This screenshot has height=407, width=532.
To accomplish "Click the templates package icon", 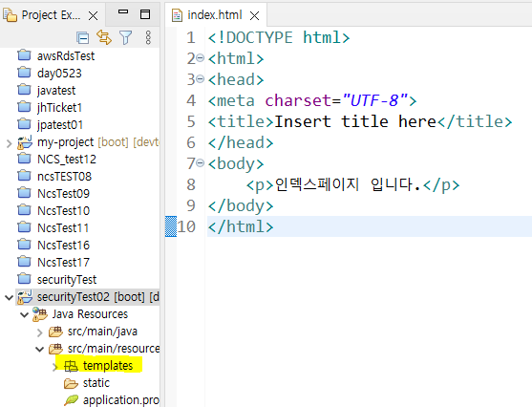I will click(71, 366).
